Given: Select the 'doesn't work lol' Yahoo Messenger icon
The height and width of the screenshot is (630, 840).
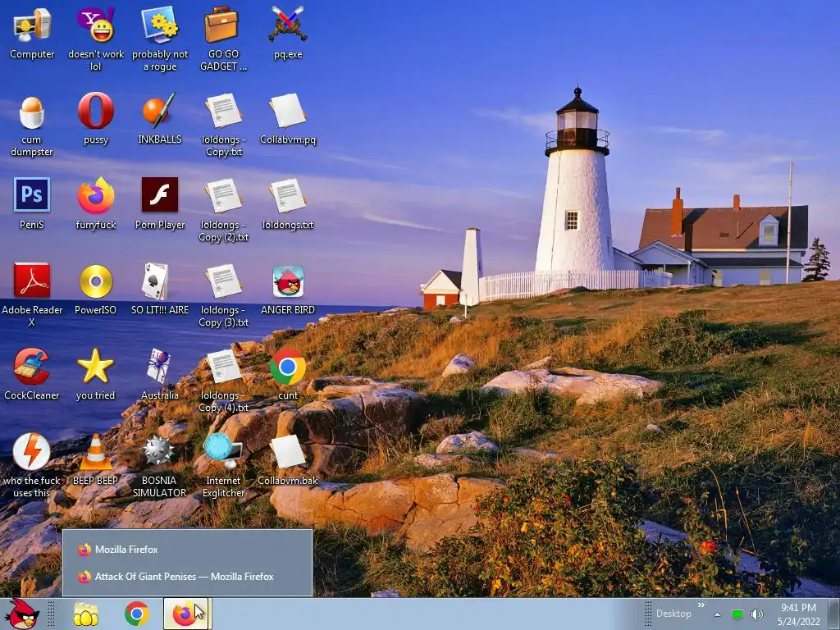Looking at the screenshot, I should point(96,39).
